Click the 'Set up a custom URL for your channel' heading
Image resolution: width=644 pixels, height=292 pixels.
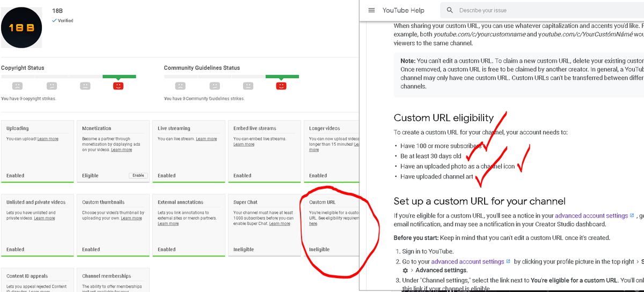point(480,201)
